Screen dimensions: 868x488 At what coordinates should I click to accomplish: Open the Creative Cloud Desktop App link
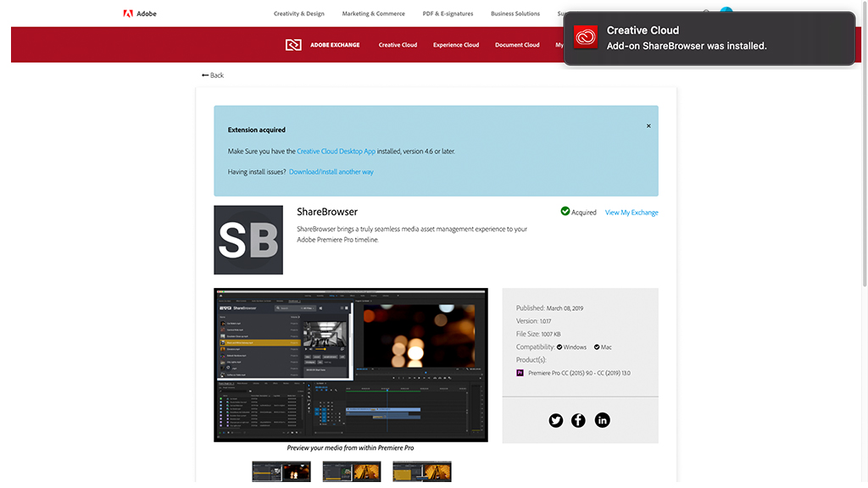point(336,151)
